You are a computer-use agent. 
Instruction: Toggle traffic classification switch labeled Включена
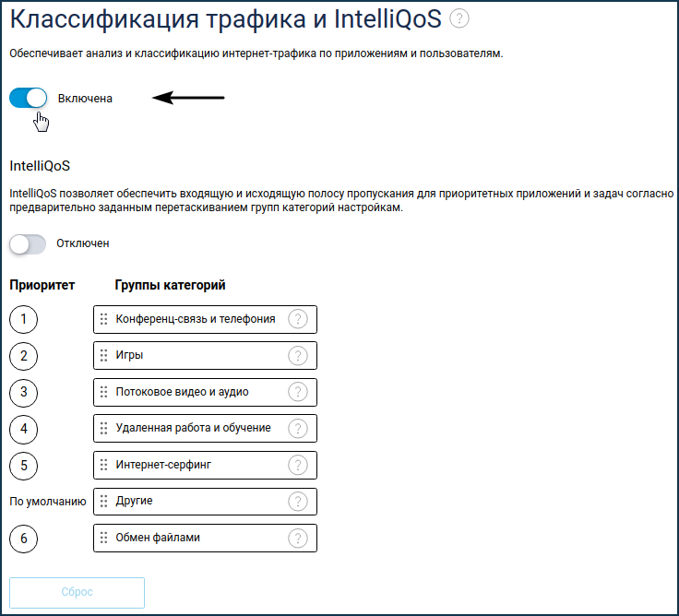pos(29,98)
